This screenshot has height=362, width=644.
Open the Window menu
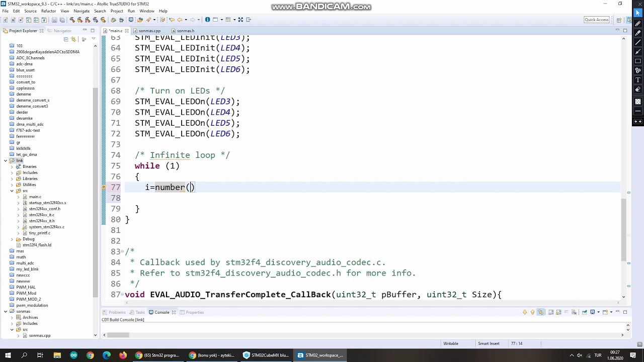coord(147,11)
